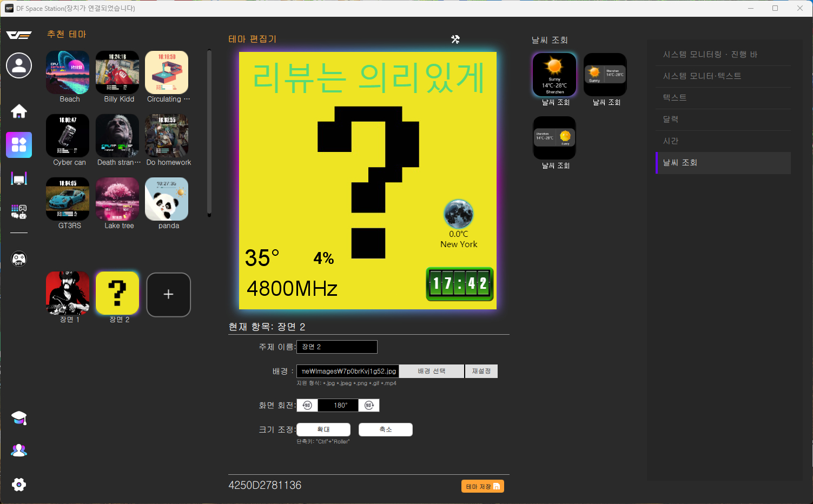Select weather widget with sun on left

coord(605,75)
